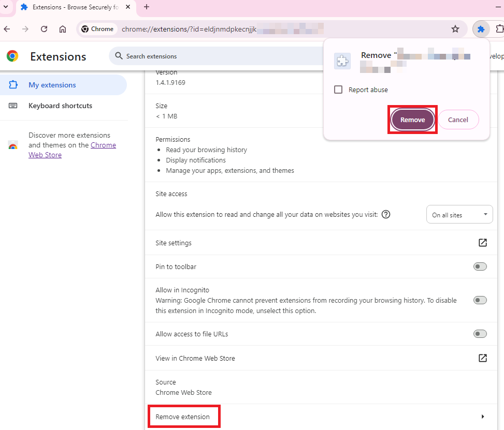Confirm with the Remove button
Viewport: 504px width, 430px height.
click(x=412, y=120)
